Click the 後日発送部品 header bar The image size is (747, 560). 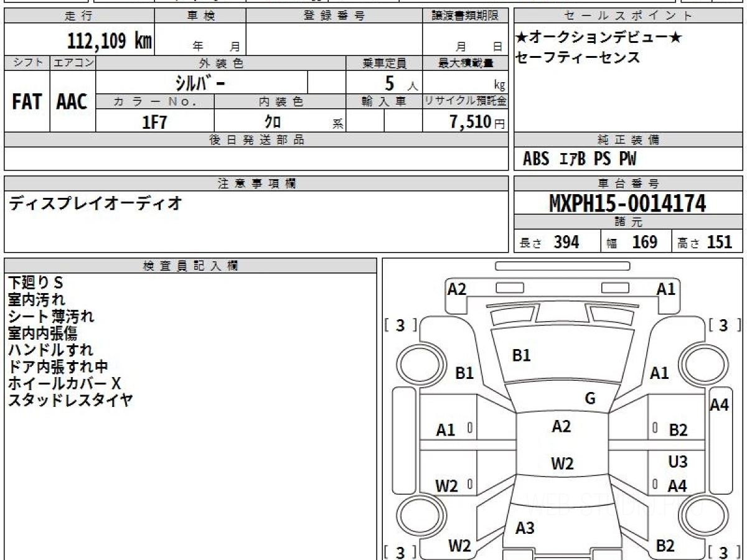point(256,140)
